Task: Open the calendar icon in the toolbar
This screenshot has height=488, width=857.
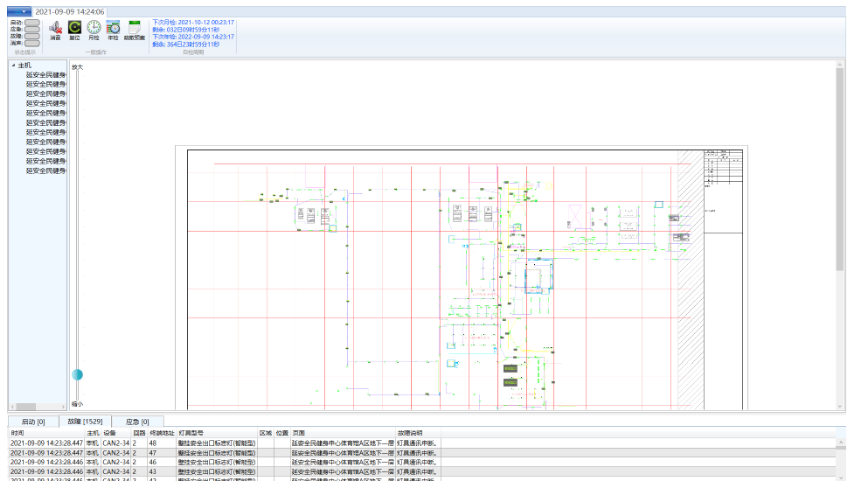Action: [134, 28]
